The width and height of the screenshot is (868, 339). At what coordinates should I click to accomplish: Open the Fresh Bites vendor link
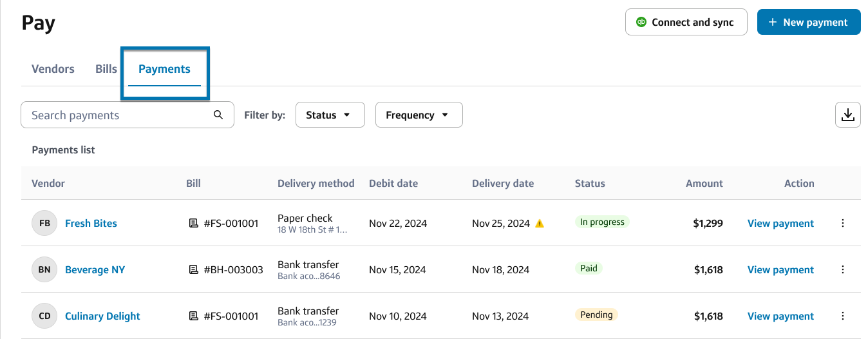(x=91, y=224)
